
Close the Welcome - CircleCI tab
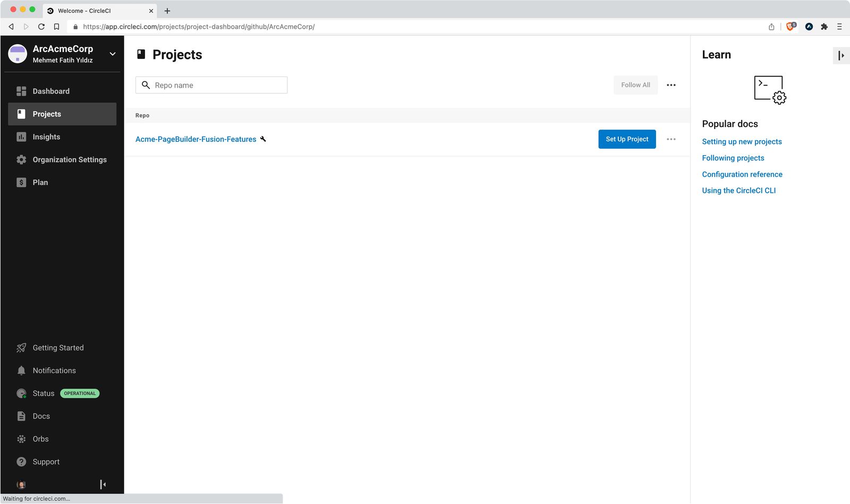point(151,11)
